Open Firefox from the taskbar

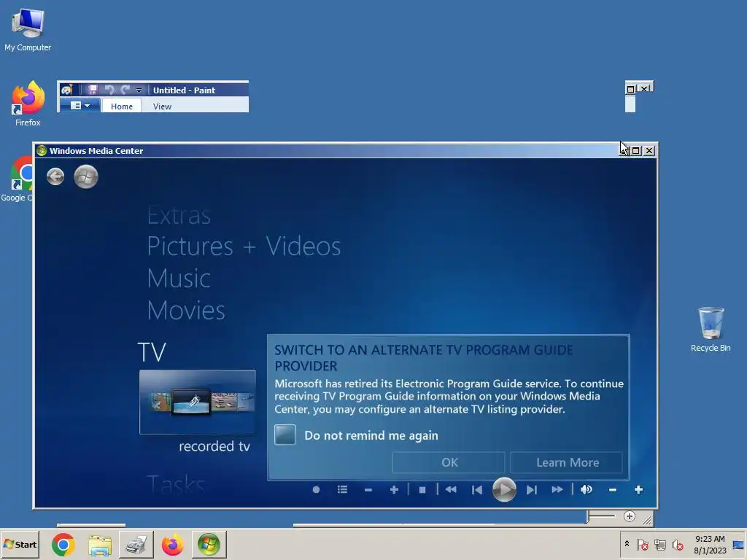coord(172,545)
